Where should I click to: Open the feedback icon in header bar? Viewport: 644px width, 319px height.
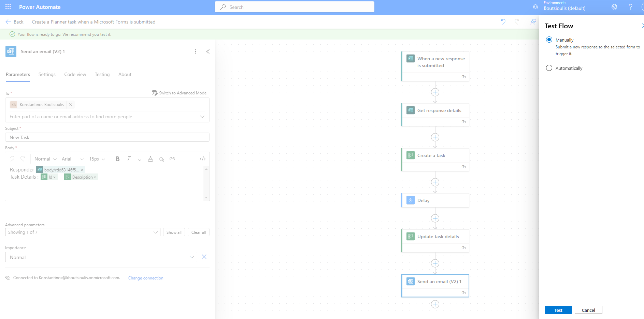point(533,22)
